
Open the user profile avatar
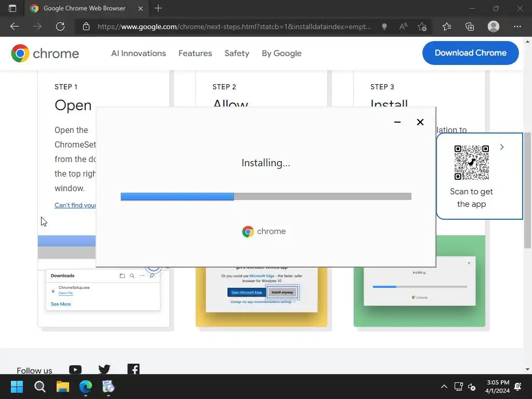coord(494,26)
